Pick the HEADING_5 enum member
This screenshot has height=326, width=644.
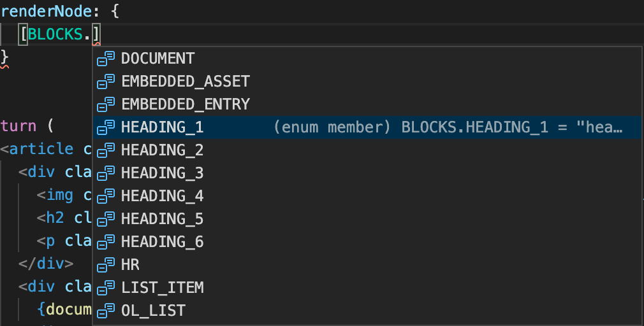pyautogui.click(x=367, y=219)
